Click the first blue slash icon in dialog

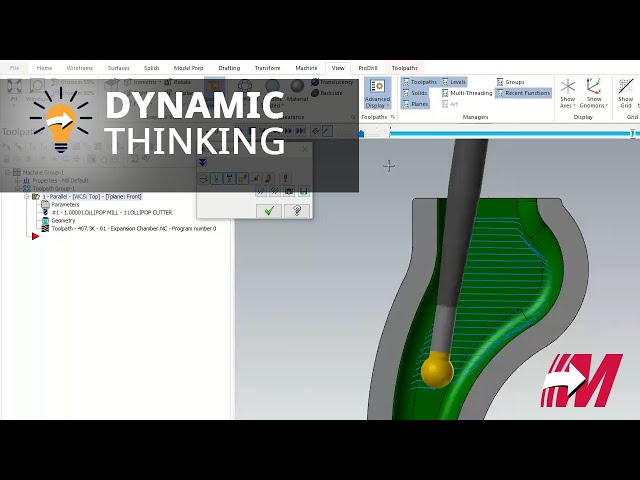[261, 191]
